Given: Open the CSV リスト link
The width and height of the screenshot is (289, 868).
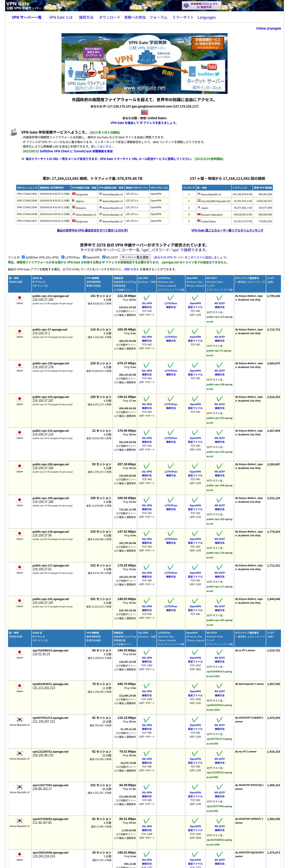Looking at the screenshot, I should coord(131,269).
